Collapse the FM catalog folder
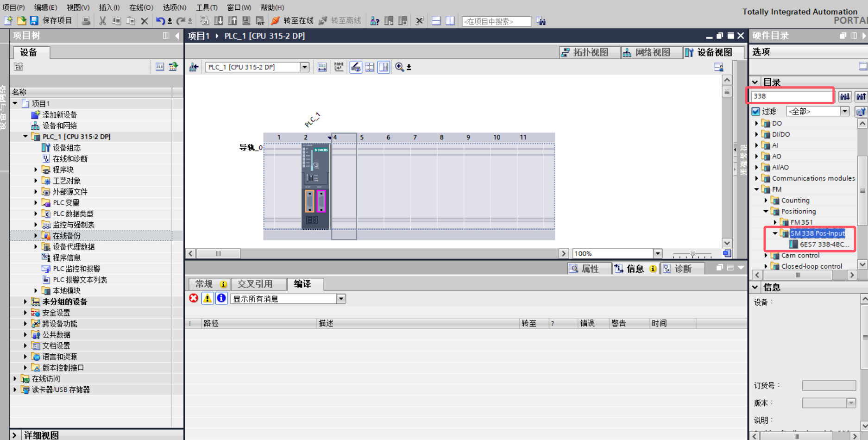 (x=757, y=189)
